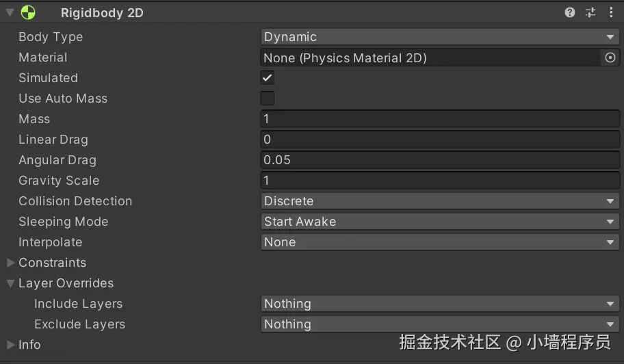The height and width of the screenshot is (364, 624).
Task: Open the Collision Detection dropdown
Action: [440, 201]
